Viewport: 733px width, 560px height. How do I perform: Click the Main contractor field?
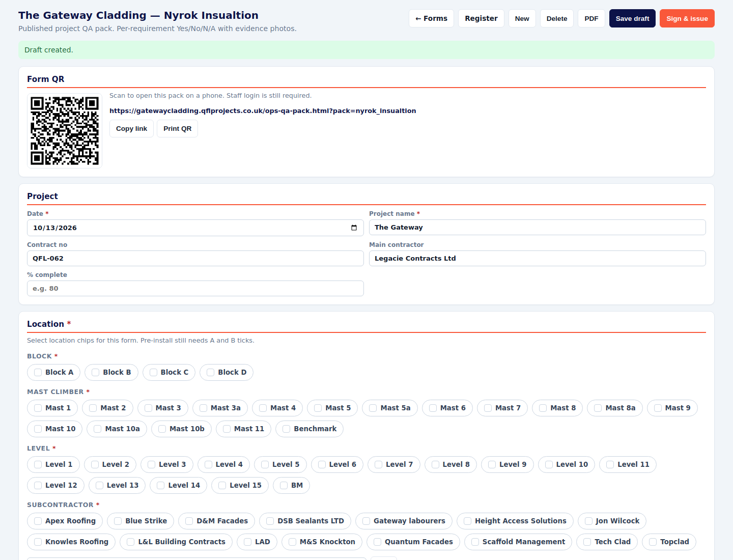point(538,258)
